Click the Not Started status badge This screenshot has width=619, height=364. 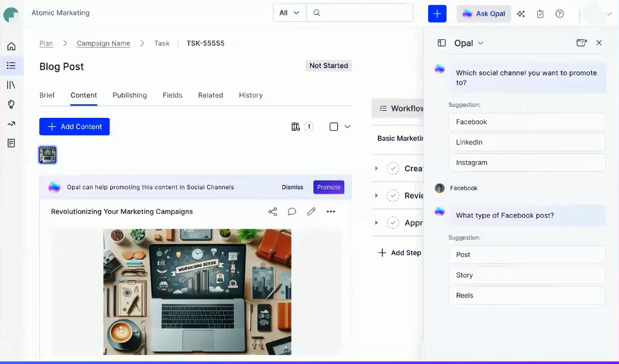(329, 66)
